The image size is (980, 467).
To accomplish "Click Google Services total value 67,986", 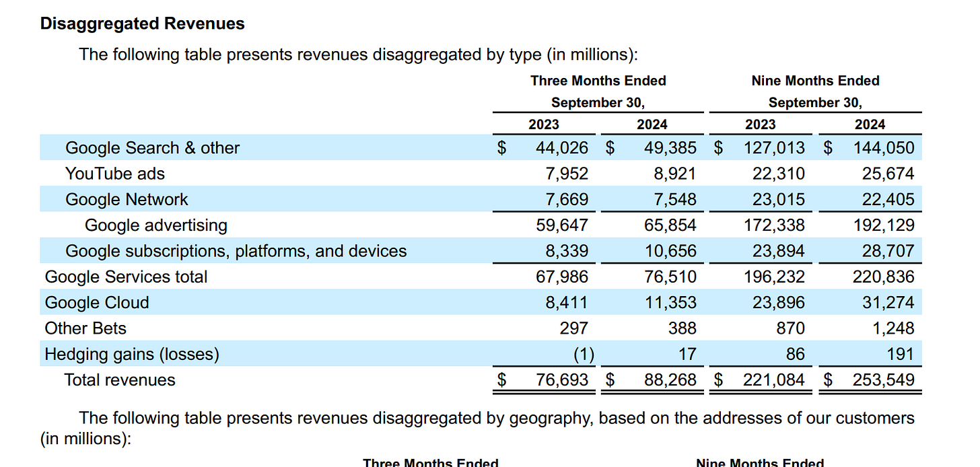I will pos(562,277).
